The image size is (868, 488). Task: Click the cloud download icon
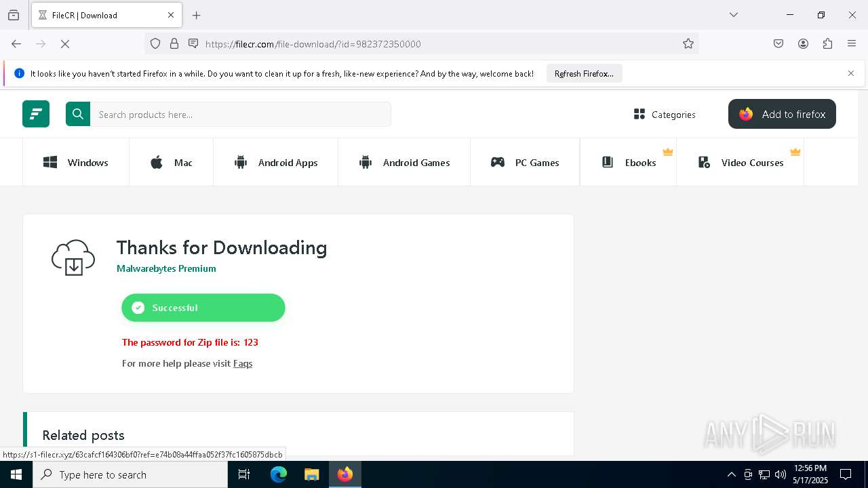(73, 258)
